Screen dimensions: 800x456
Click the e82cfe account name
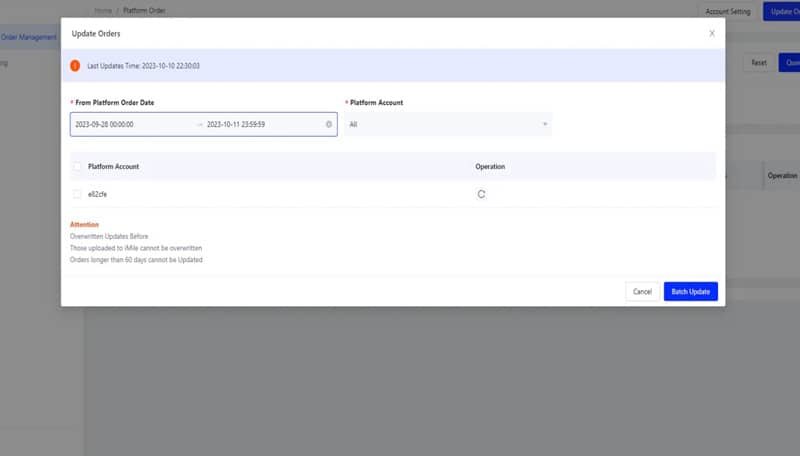tap(97, 194)
